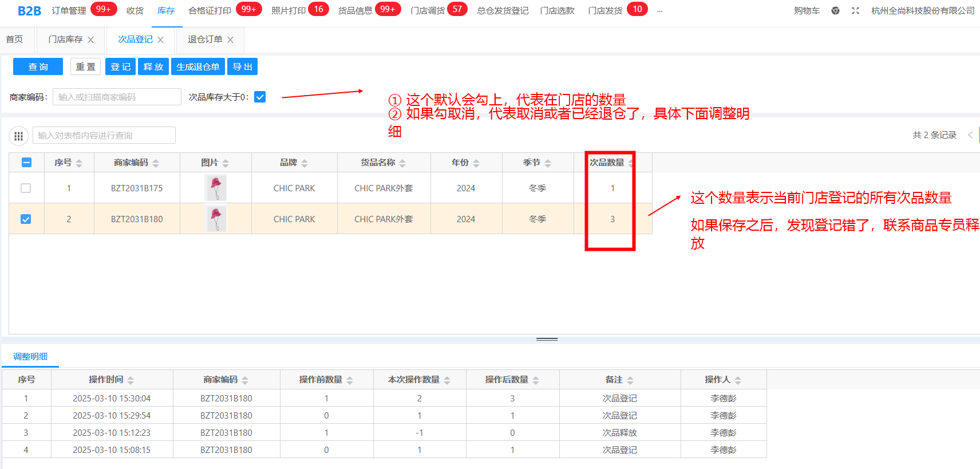Image resolution: width=980 pixels, height=469 pixels.
Task: Switch to the 首页 tab
Action: click(15, 40)
